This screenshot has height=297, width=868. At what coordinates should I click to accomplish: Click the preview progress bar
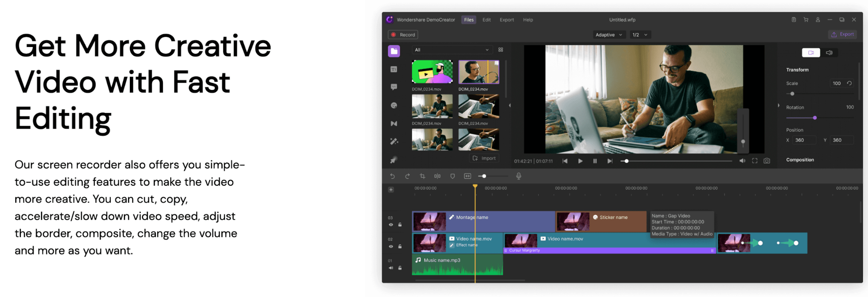676,161
